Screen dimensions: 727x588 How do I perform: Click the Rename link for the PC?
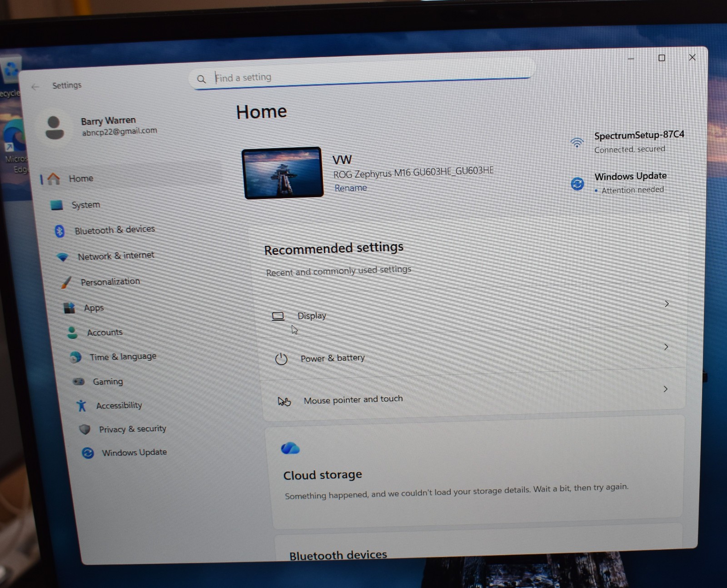tap(351, 188)
